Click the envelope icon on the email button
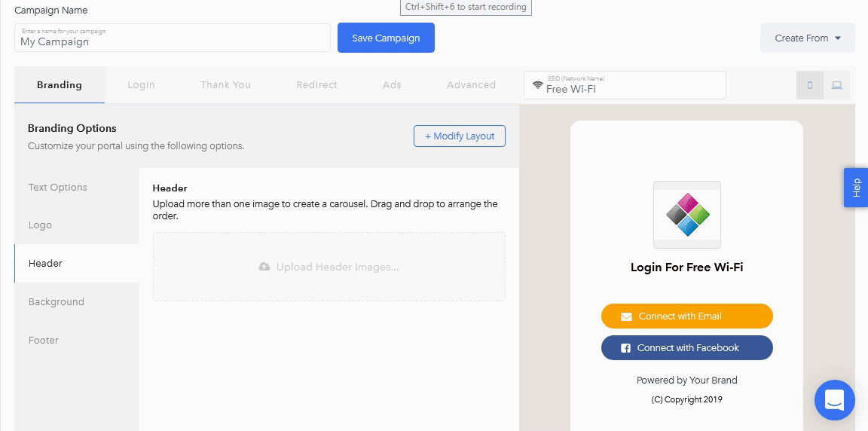The image size is (868, 431). [x=626, y=316]
